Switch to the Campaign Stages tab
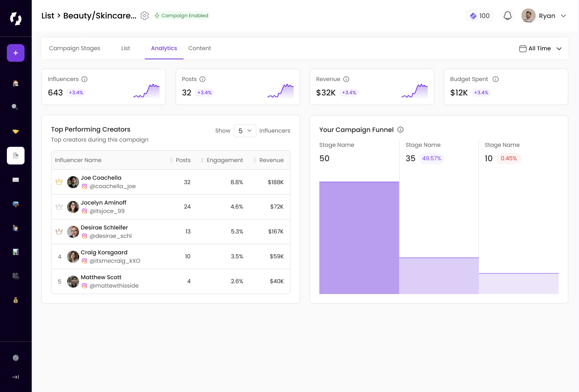Viewport: 579px width, 392px height. coord(75,48)
